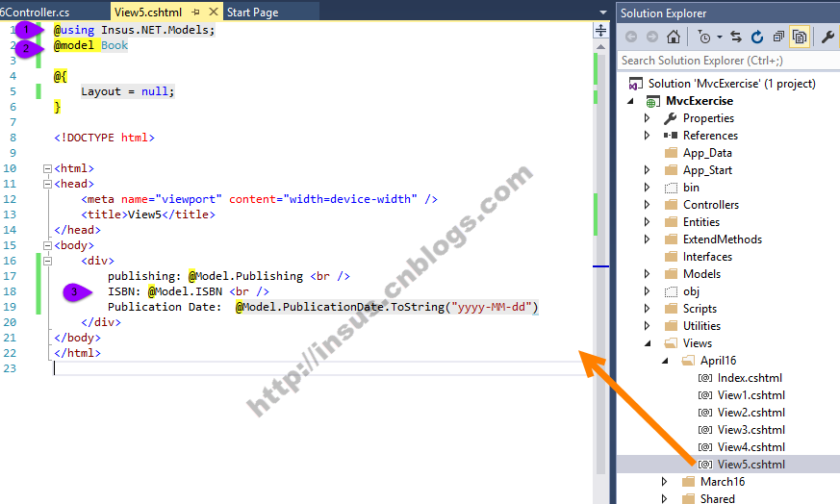Screen dimensions: 840x504
Task: Click the View3.cshtml file icon
Action: pos(705,430)
